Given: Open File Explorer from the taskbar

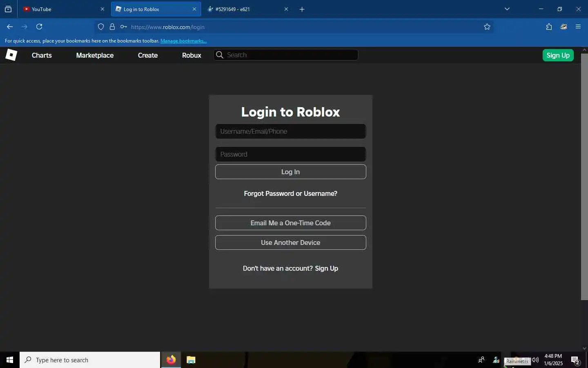Looking at the screenshot, I should pyautogui.click(x=191, y=360).
